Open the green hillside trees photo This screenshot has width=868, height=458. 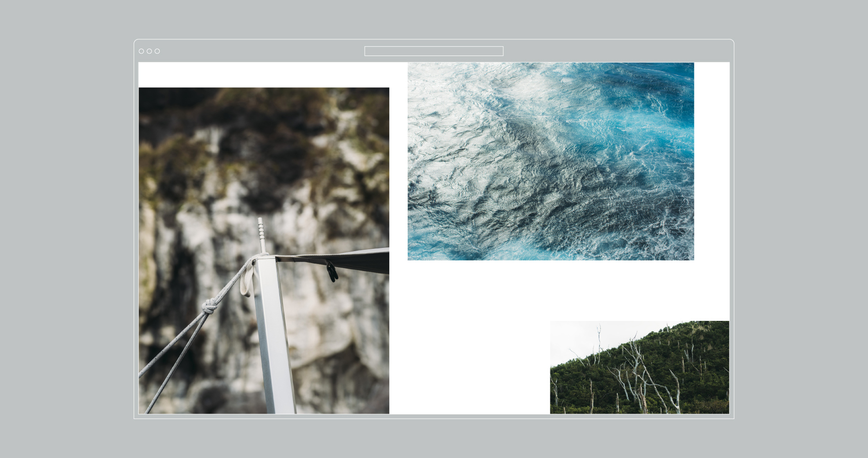639,367
